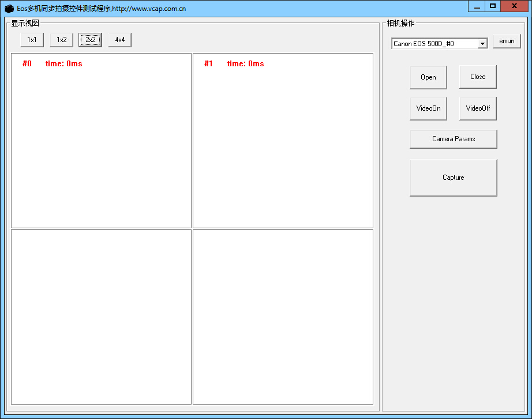The image size is (532, 419).
Task: Choose the 2x2 grid layout
Action: (x=91, y=40)
